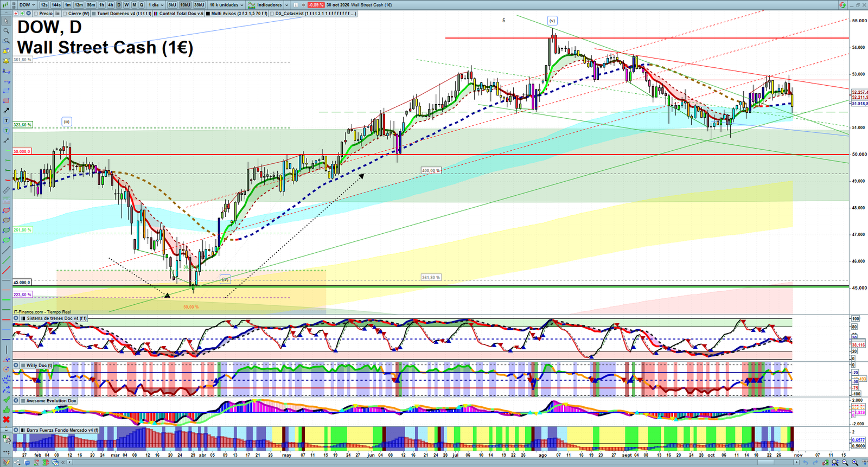Open the 10 k unidades dropdown
The image size is (868, 467).
tap(226, 5)
